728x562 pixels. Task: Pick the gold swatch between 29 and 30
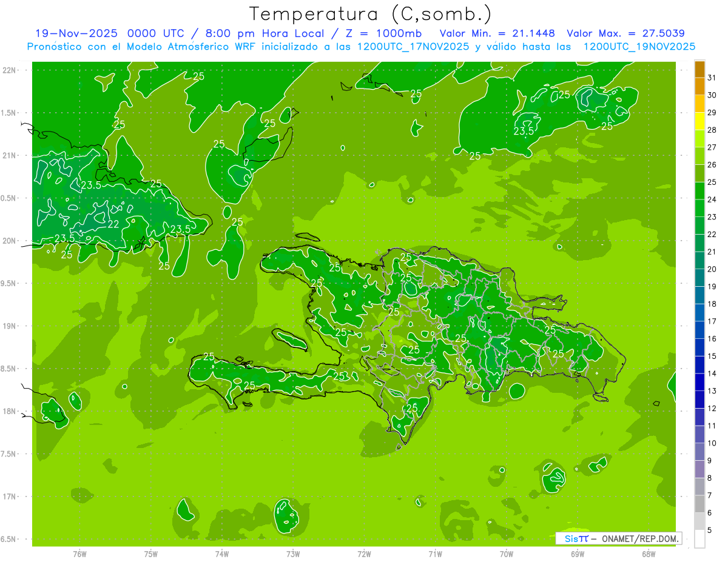click(699, 104)
